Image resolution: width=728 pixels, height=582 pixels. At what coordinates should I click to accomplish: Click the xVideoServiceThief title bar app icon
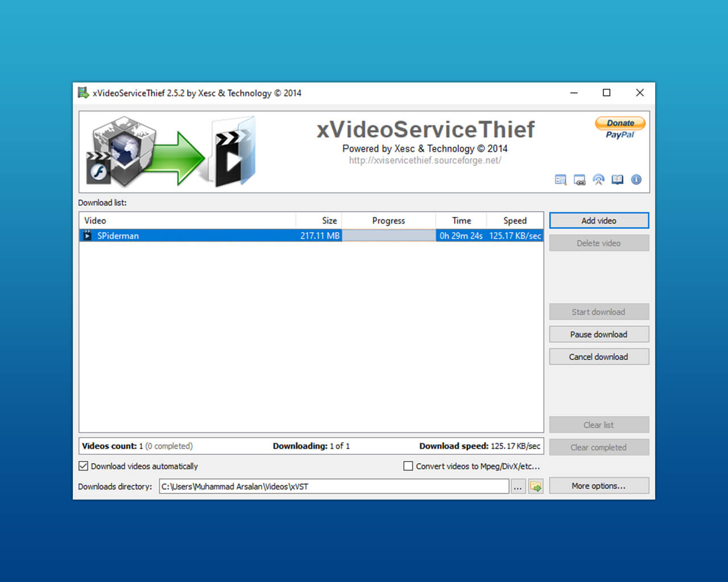tap(84, 93)
